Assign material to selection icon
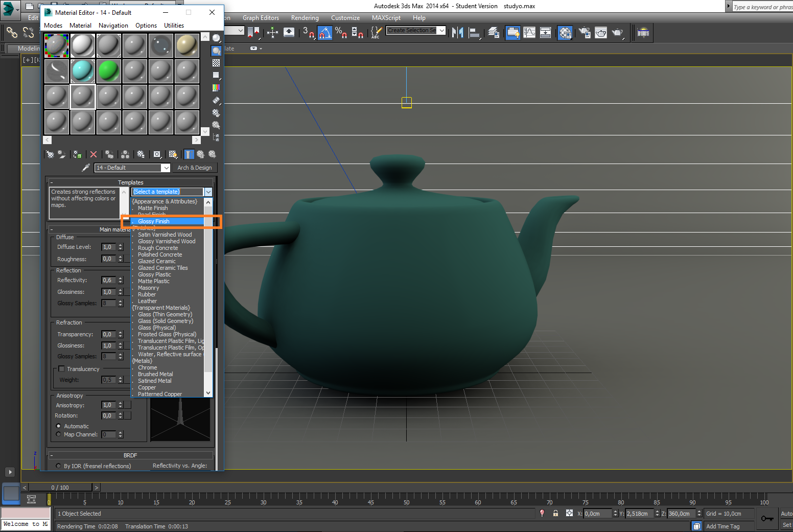 pyautogui.click(x=78, y=154)
